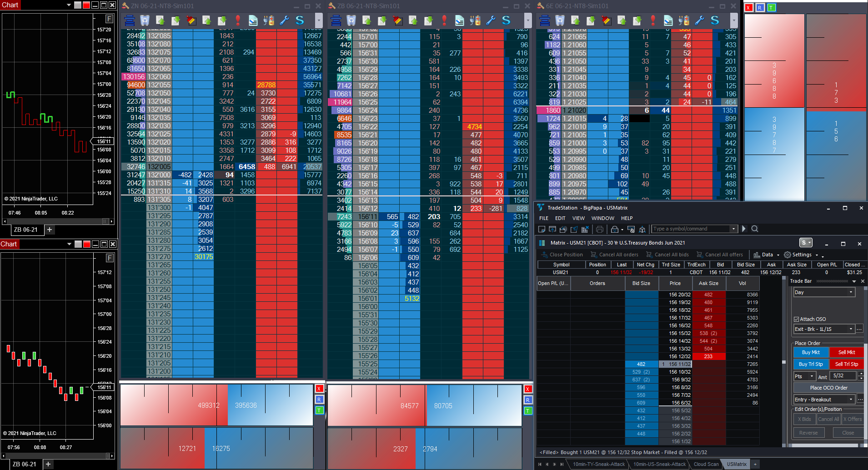
Task: Click the blue lines icon in ZN window toolbar
Action: [x=130, y=20]
